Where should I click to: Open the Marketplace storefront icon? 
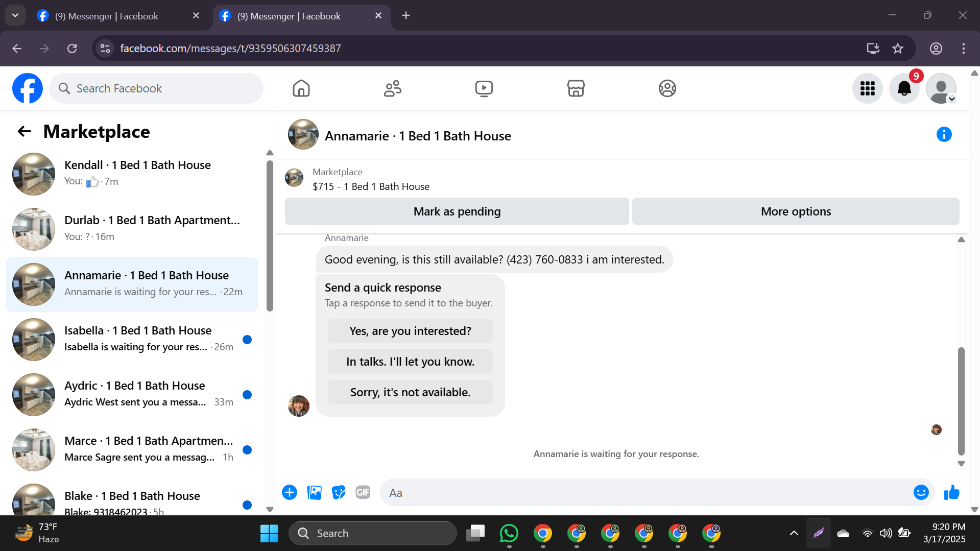[x=576, y=88]
